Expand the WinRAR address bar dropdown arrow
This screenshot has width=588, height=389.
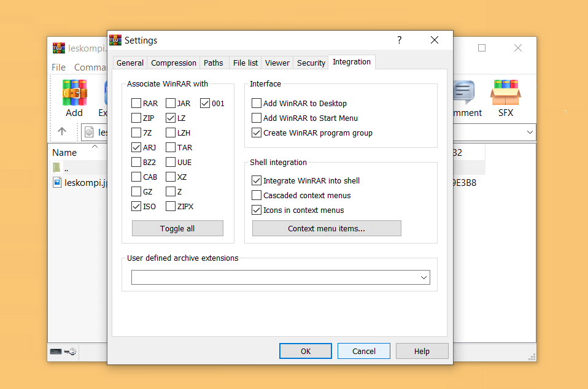530,132
